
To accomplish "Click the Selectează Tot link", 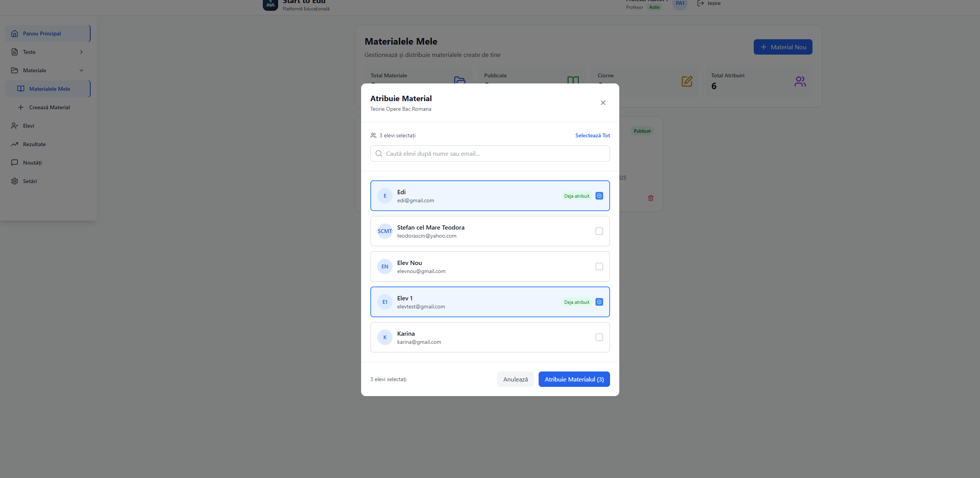I will tap(592, 135).
